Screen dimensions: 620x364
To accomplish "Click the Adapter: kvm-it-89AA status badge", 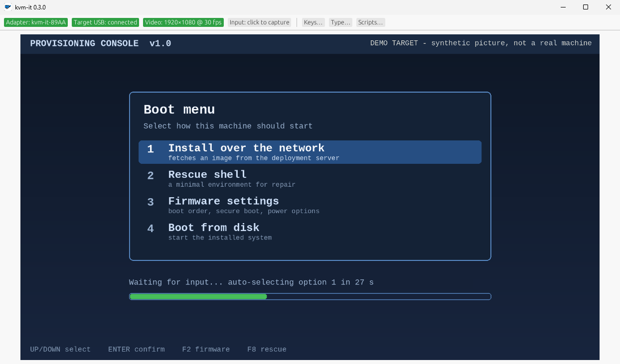I will coord(36,22).
